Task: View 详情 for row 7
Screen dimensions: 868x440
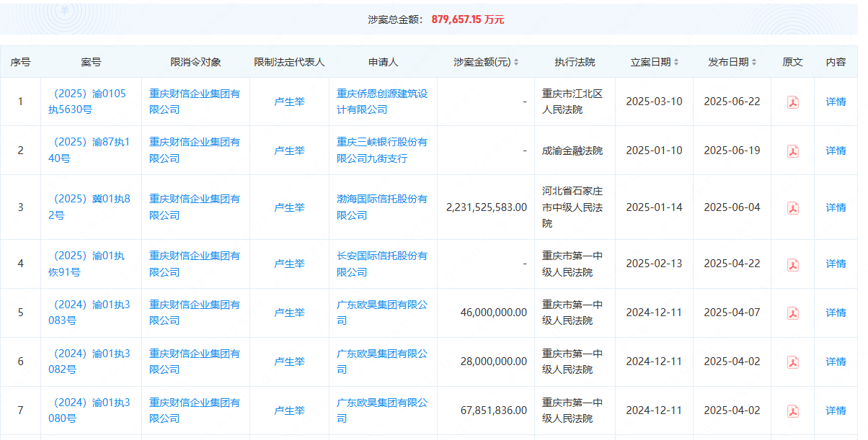Action: pos(836,410)
